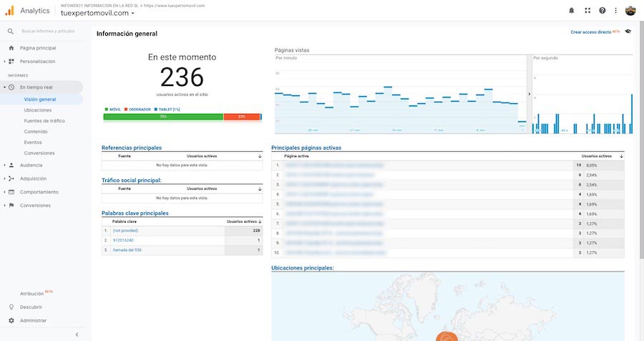Open the (not provided) keyword link
644x341 pixels.
(125, 231)
